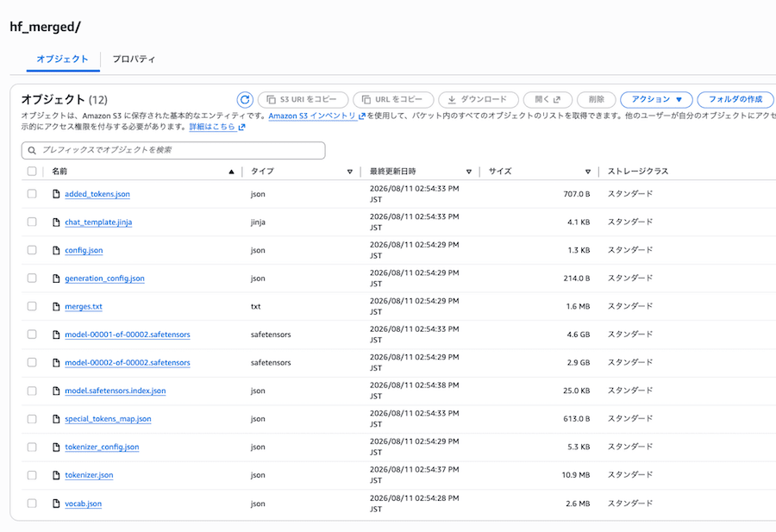This screenshot has width=776, height=532.
Task: Click file icon beside special_tokens_map.json
Action: pos(56,419)
